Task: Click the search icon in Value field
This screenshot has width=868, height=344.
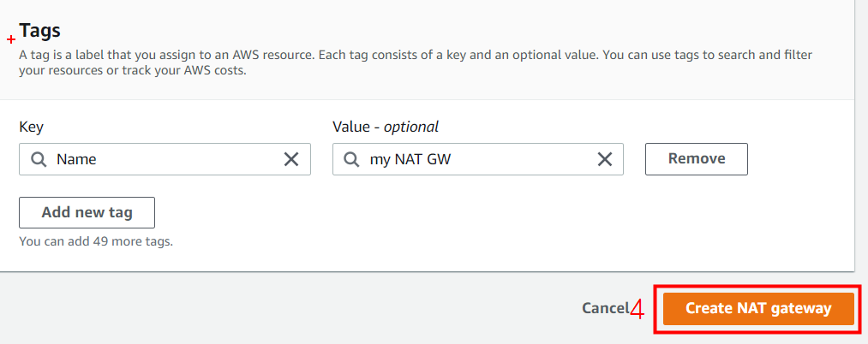Action: (x=350, y=159)
